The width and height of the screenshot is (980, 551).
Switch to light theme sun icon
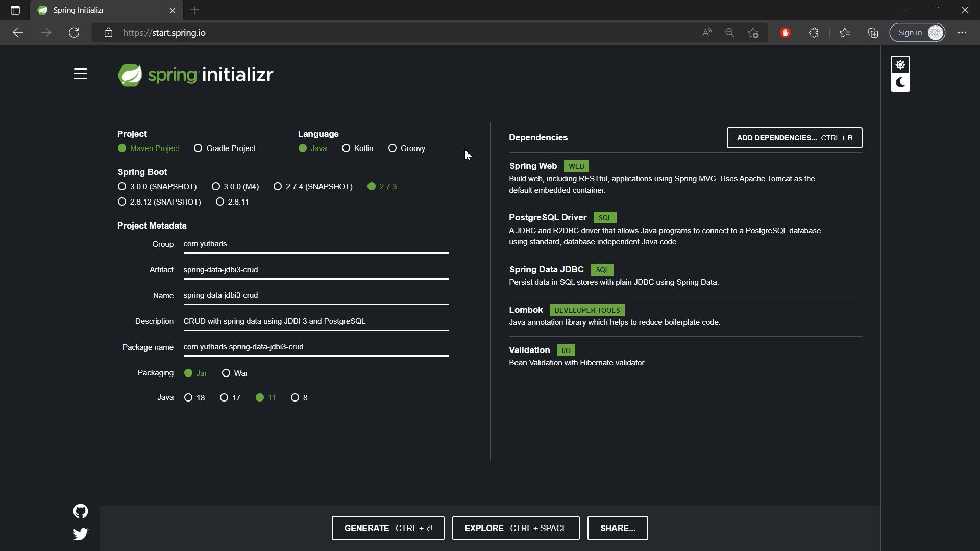tap(900, 65)
